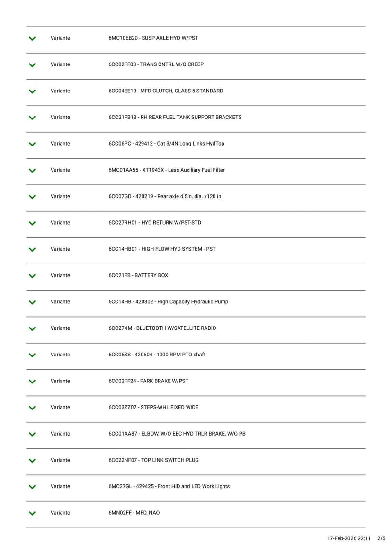Select the STEPS-WHL FIXED WIDE text
392x555 pixels.
click(153, 407)
